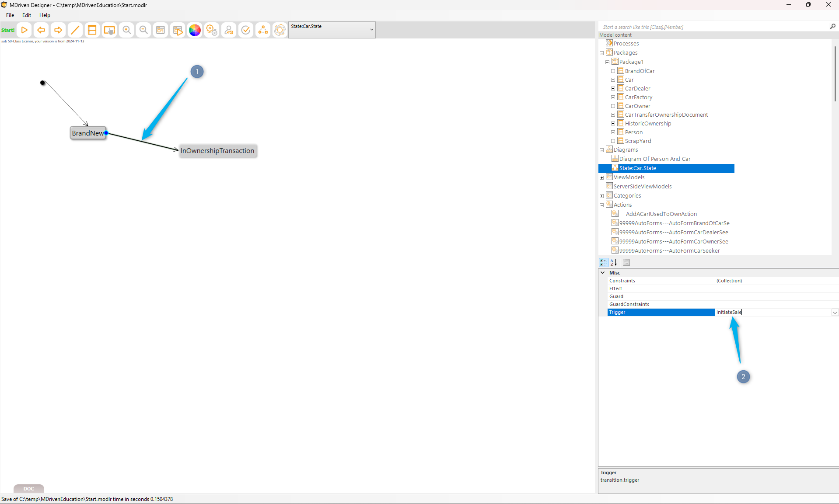
Task: Toggle alphabetical sort in property grid
Action: click(614, 263)
